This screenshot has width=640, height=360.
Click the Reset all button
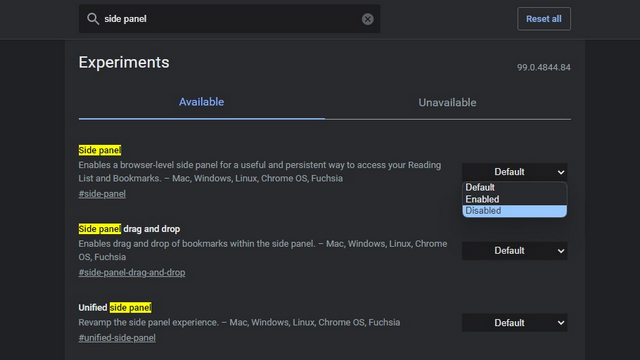pos(544,19)
